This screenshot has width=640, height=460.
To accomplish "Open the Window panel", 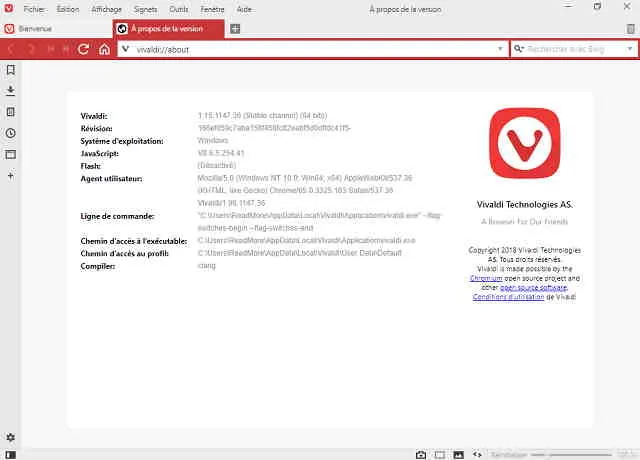I will tap(11, 154).
